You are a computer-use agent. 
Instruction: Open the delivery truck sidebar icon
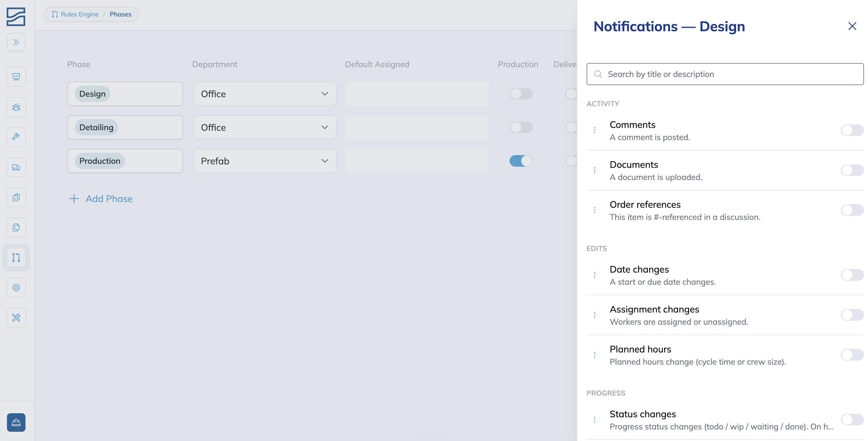tap(16, 168)
